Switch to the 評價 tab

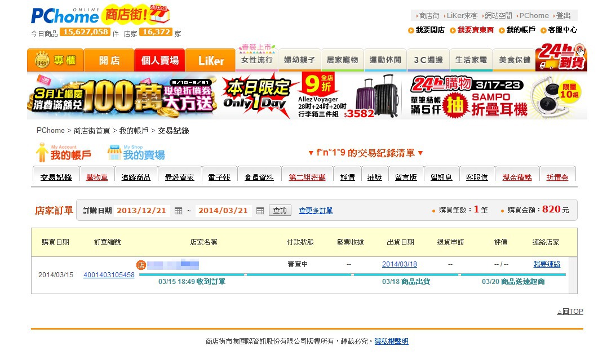coord(348,177)
